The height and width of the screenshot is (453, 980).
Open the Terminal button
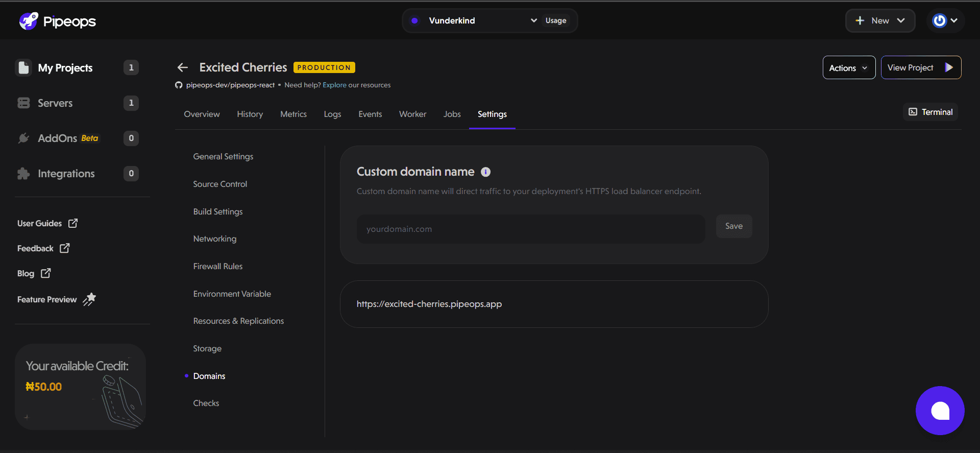pyautogui.click(x=930, y=112)
